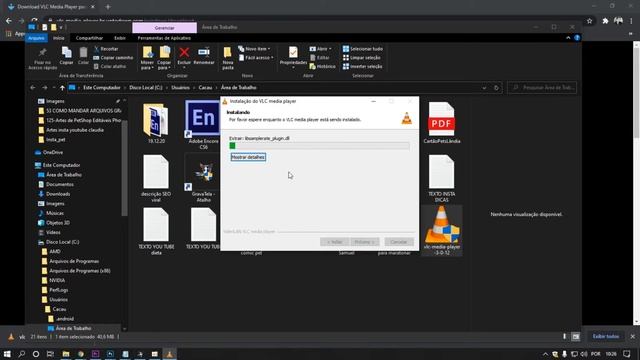Click Mostrar detalhes in VLC installer
This screenshot has height=360, width=640.
tap(248, 157)
